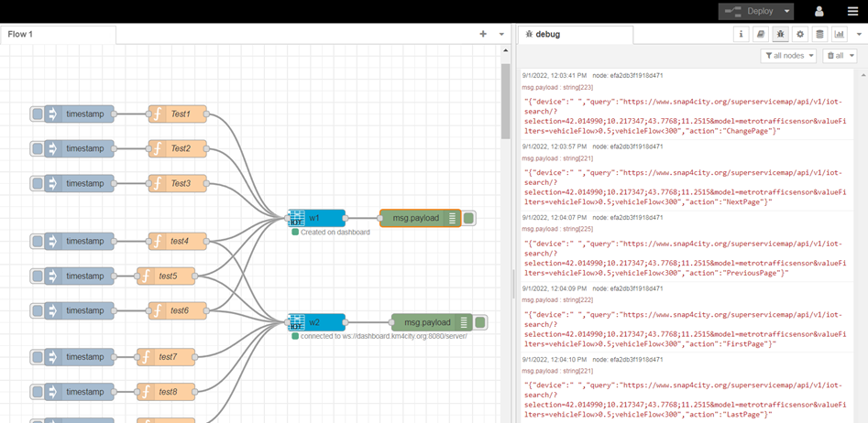Viewport: 868px width, 423px height.
Task: Open the info sidebar panel icon
Action: (x=741, y=34)
